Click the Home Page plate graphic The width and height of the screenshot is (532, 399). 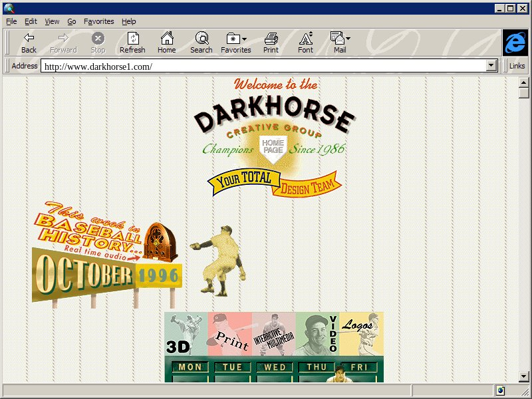pyautogui.click(x=273, y=146)
